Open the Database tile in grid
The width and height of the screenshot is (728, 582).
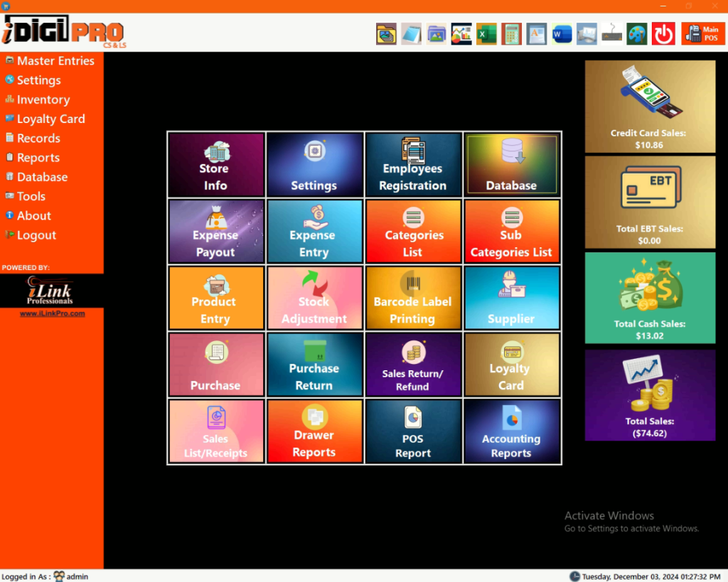(512, 165)
